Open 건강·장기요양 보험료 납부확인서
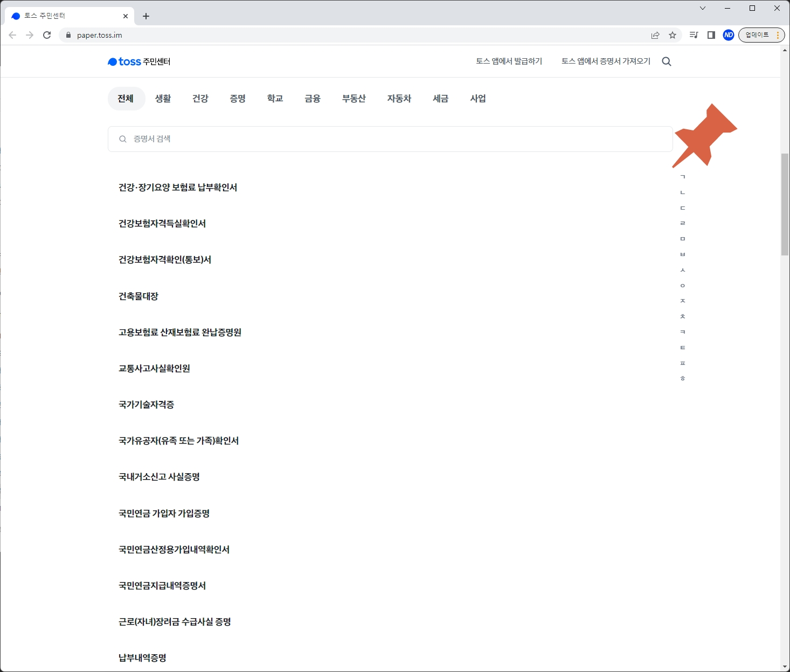Screen dimensions: 790x672 pos(178,188)
